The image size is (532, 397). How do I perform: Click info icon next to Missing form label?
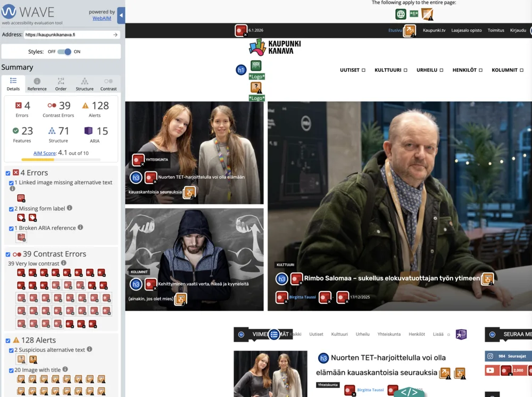(70, 208)
